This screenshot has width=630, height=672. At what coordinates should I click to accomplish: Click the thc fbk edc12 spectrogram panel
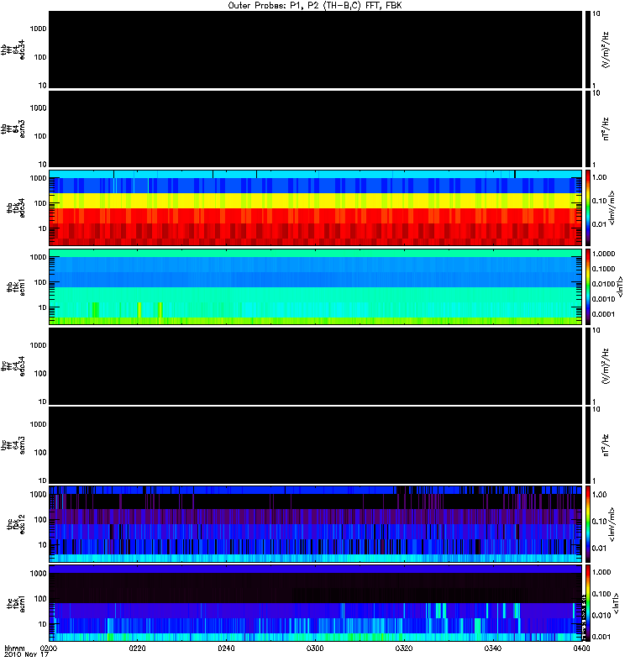tap(316, 524)
